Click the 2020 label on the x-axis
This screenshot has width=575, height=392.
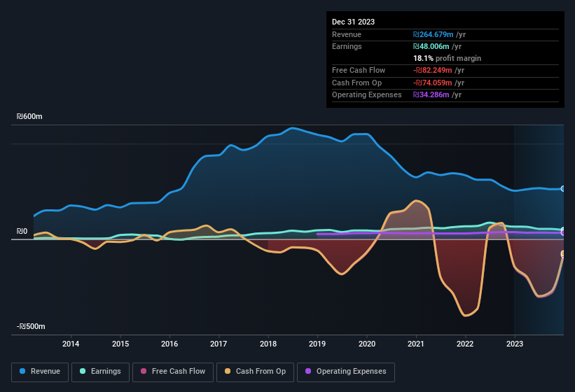pos(367,344)
